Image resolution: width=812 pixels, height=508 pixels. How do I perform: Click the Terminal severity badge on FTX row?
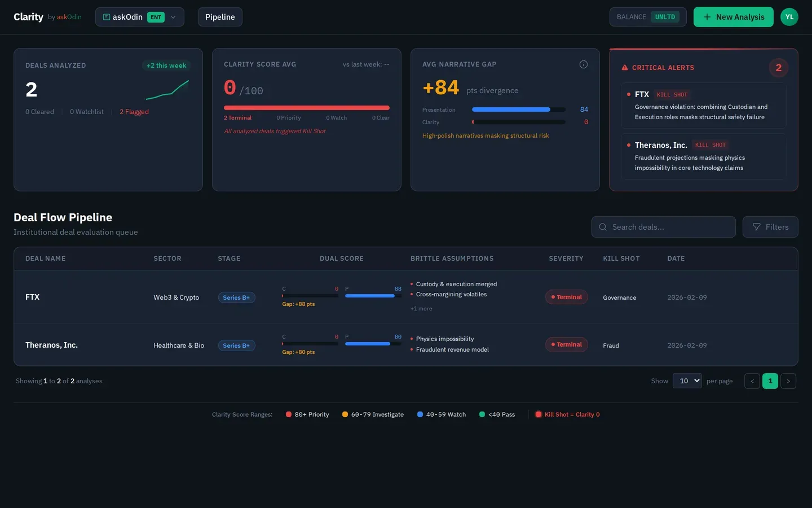(566, 297)
